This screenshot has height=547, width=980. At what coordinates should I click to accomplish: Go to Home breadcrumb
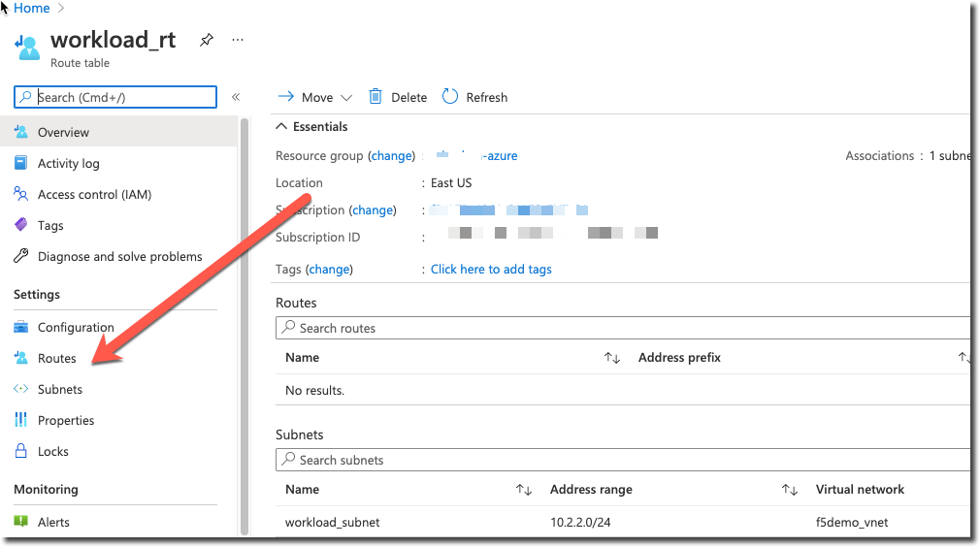tap(32, 8)
